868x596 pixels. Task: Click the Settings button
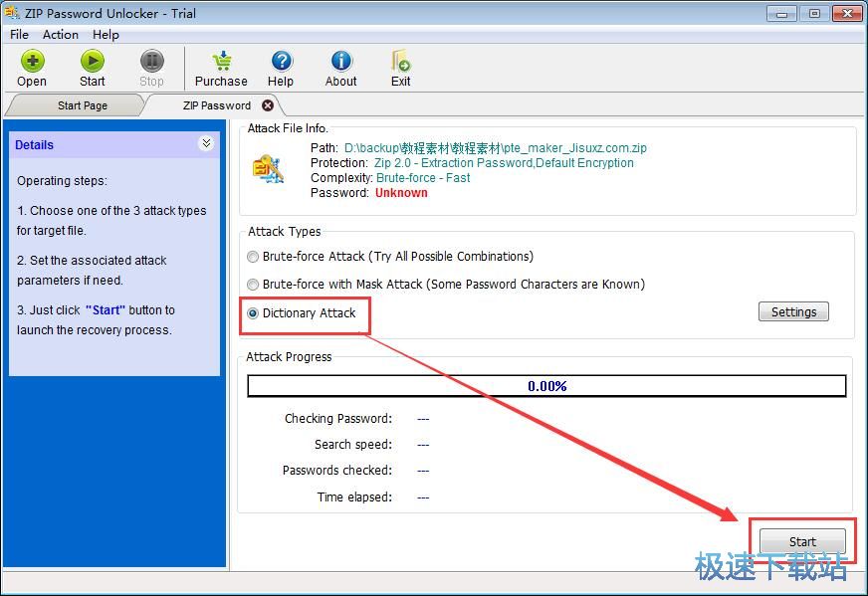[793, 311]
